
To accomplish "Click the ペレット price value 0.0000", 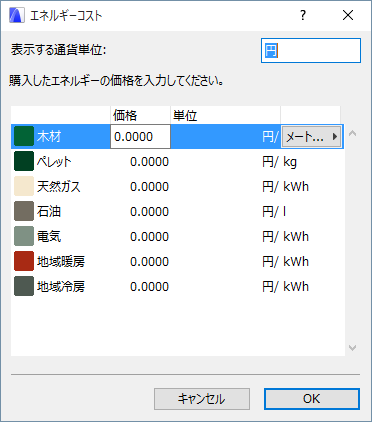I will 149,162.
